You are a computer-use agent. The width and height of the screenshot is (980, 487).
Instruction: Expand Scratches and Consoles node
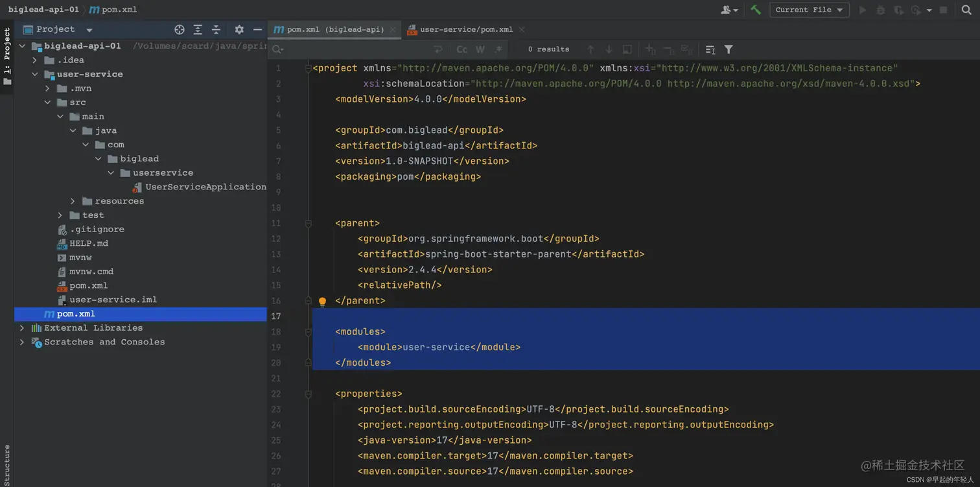click(23, 342)
